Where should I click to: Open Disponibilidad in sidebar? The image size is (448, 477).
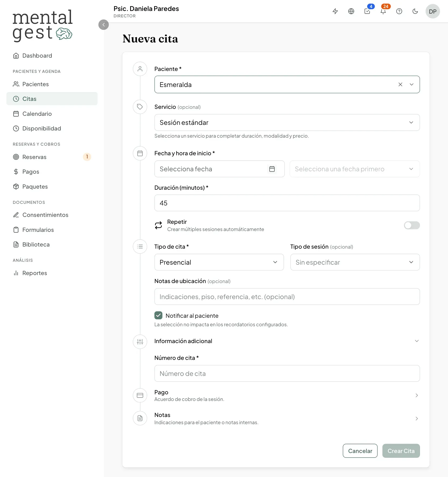pos(52,128)
